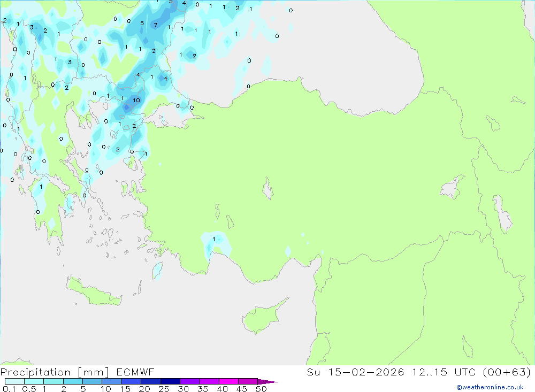Open the weatheronline.co.uk copyright link

[x=490, y=387]
